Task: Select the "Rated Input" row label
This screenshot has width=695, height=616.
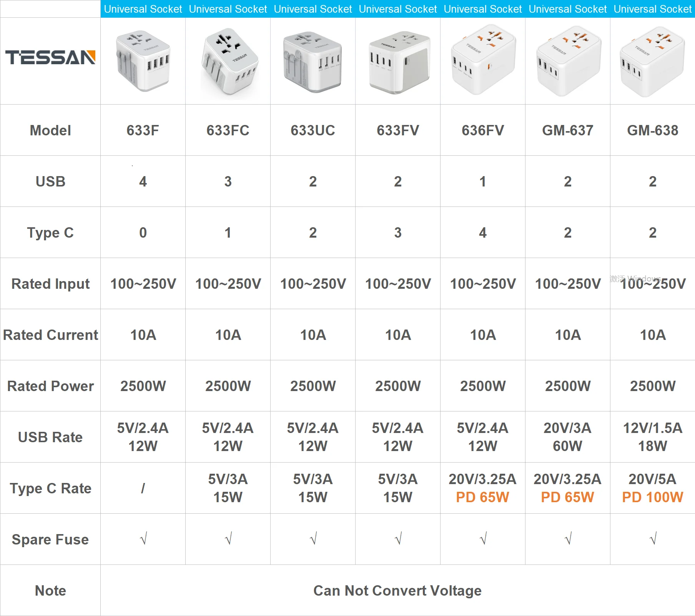Action: pyautogui.click(x=50, y=284)
